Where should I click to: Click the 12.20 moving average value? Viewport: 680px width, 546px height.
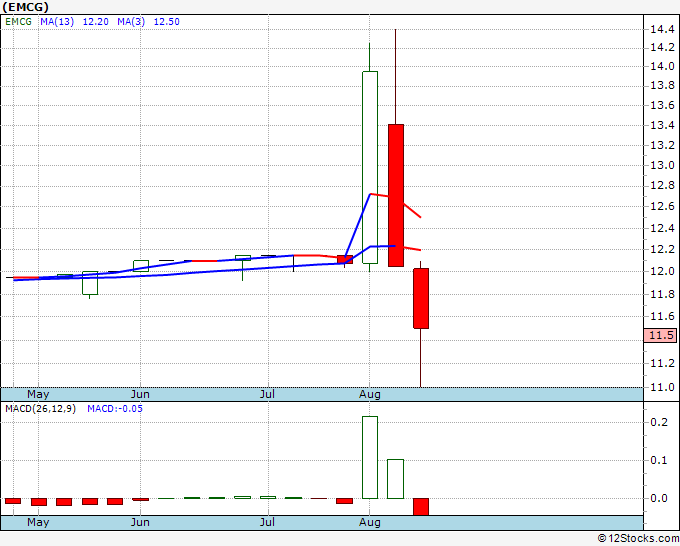[95, 22]
